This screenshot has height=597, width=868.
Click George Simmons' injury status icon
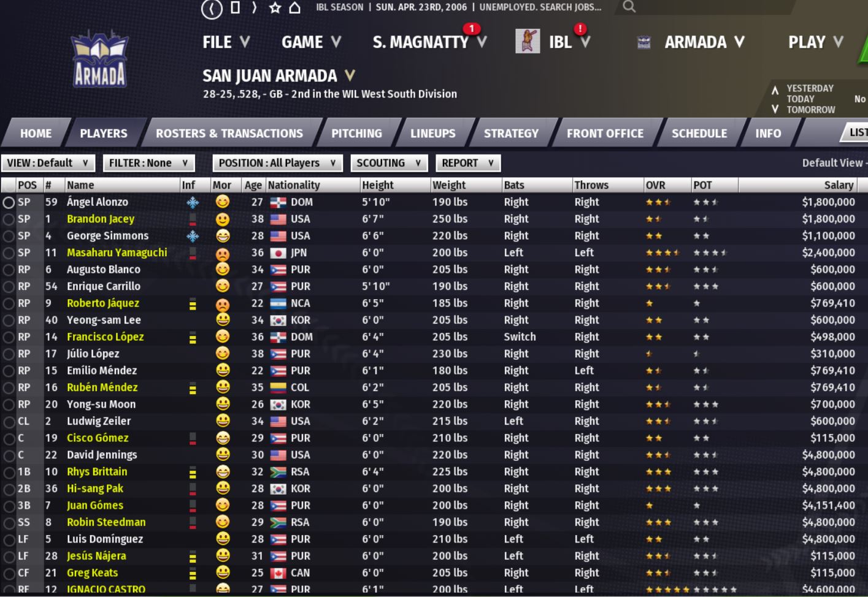pyautogui.click(x=193, y=236)
